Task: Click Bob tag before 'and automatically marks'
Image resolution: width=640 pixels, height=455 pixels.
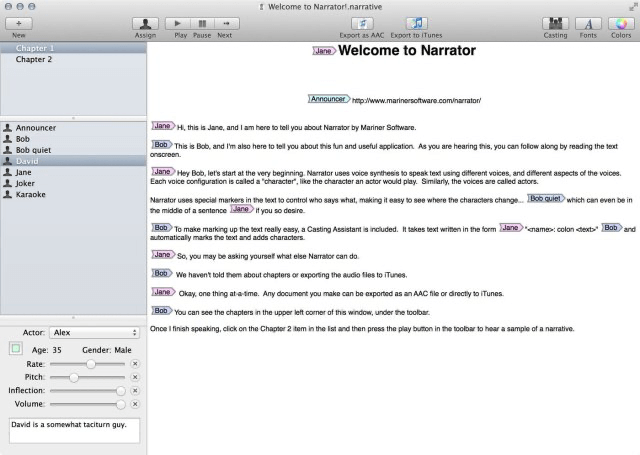Action: (612, 228)
